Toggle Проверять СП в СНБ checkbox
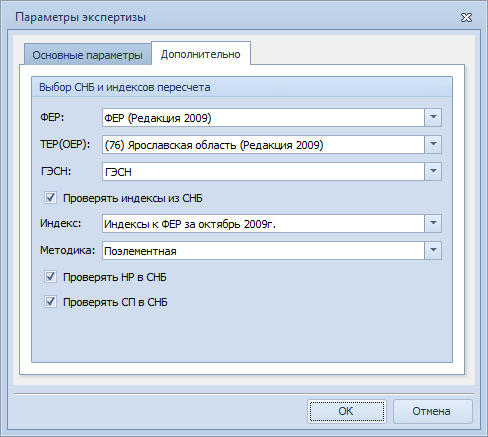Viewport: 488px width, 437px height. coord(50,302)
